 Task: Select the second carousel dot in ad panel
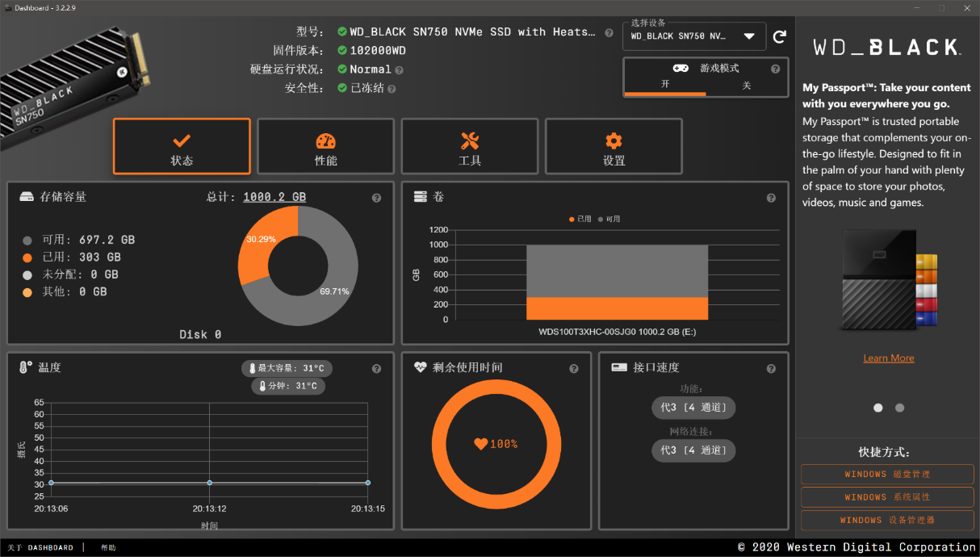(900, 408)
